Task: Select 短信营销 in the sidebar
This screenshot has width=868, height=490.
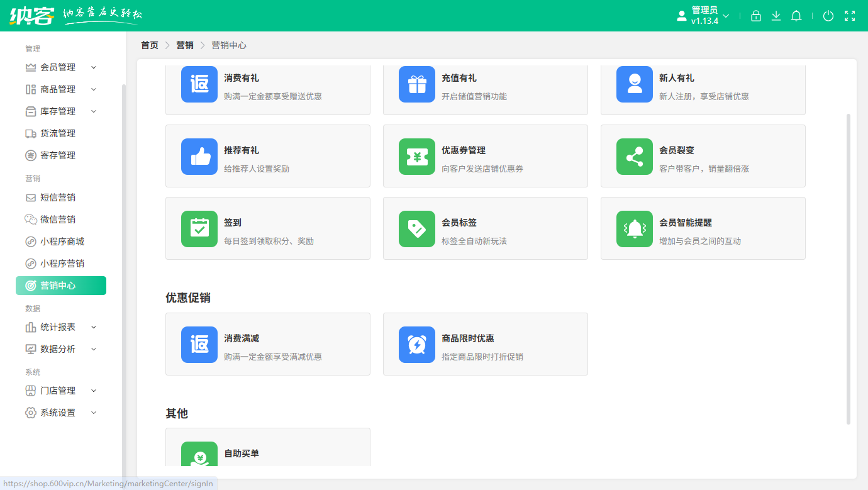Action: click(x=58, y=198)
